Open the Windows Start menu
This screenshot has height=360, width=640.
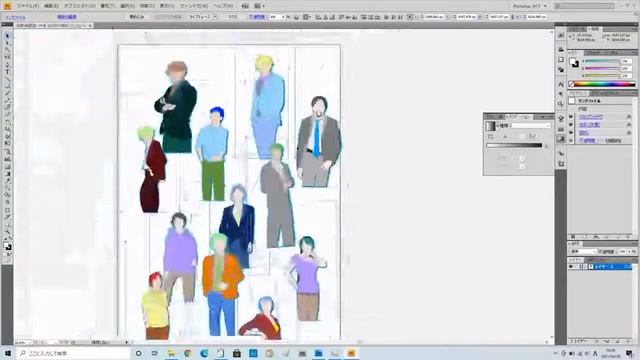tap(8, 353)
